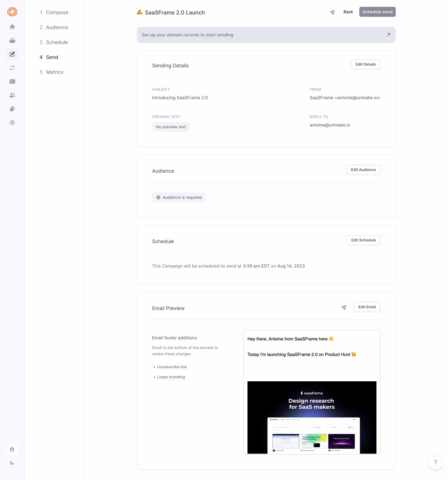Select step 4 Send
448x480 pixels.
tap(49, 57)
